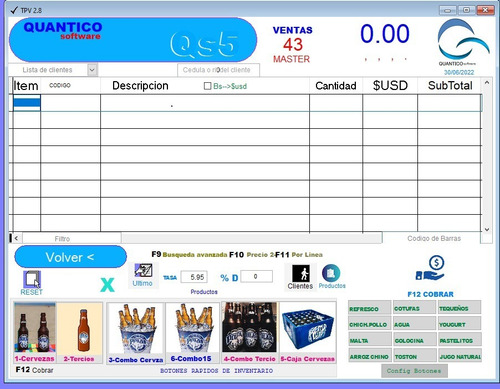Click the blue QUANTICO software banner

(133, 39)
